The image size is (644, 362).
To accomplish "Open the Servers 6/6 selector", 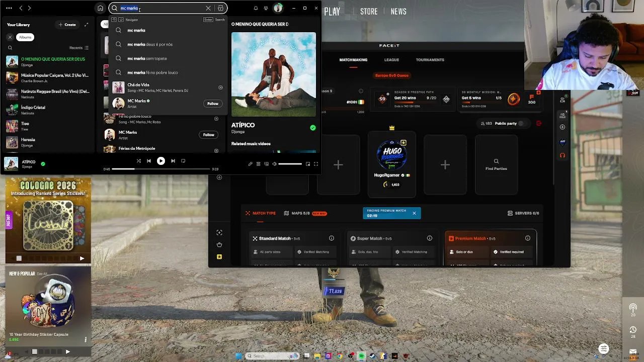I will coord(523,213).
